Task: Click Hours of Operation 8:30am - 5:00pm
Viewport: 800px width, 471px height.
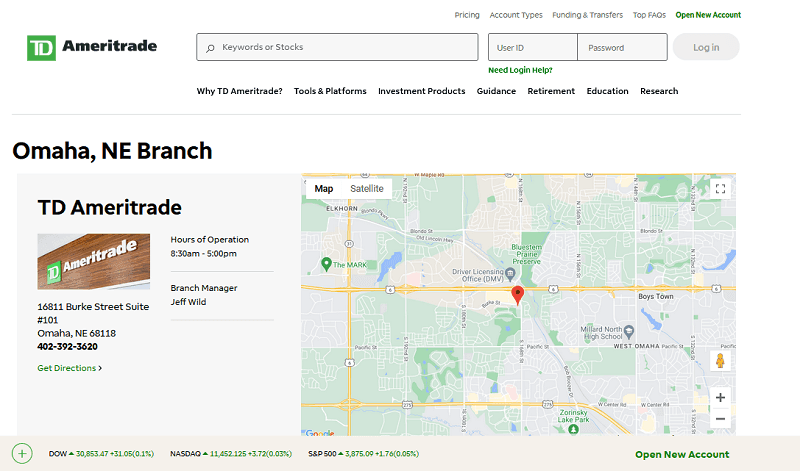Action: (x=210, y=246)
